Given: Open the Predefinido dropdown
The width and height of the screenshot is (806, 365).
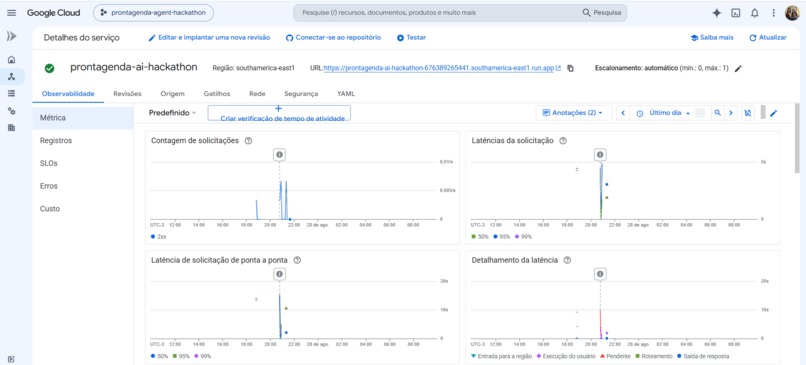Looking at the screenshot, I should click(x=173, y=113).
